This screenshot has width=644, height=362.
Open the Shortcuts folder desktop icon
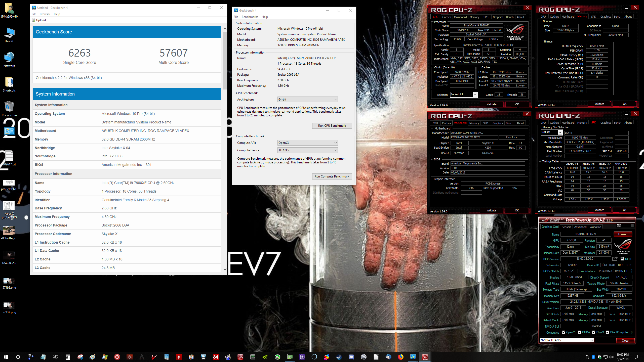pos(9,84)
